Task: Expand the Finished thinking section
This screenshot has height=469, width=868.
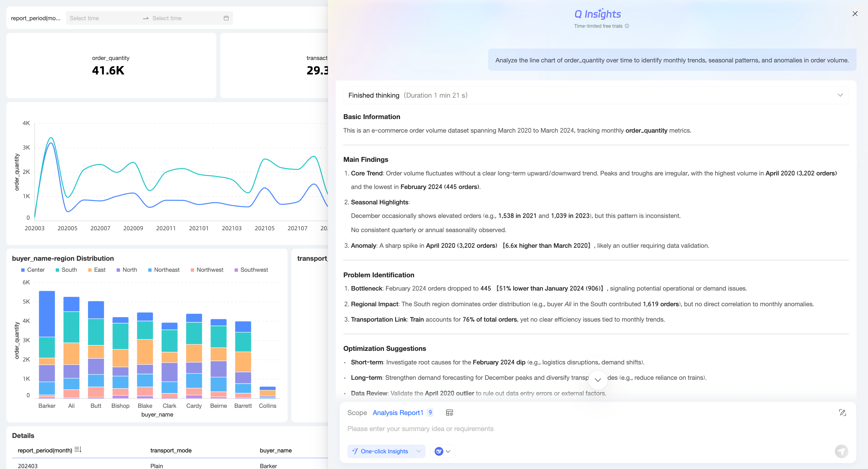Action: 840,95
